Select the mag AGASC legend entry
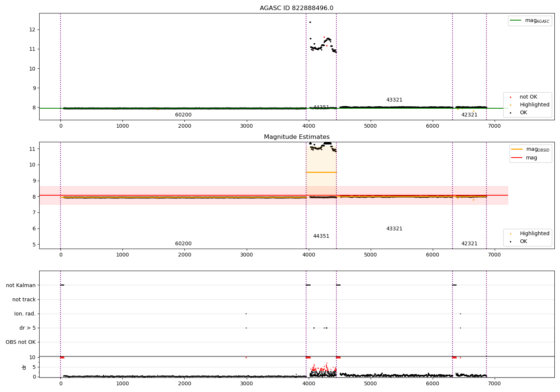Image resolution: width=560 pixels, height=392 pixels. click(530, 21)
